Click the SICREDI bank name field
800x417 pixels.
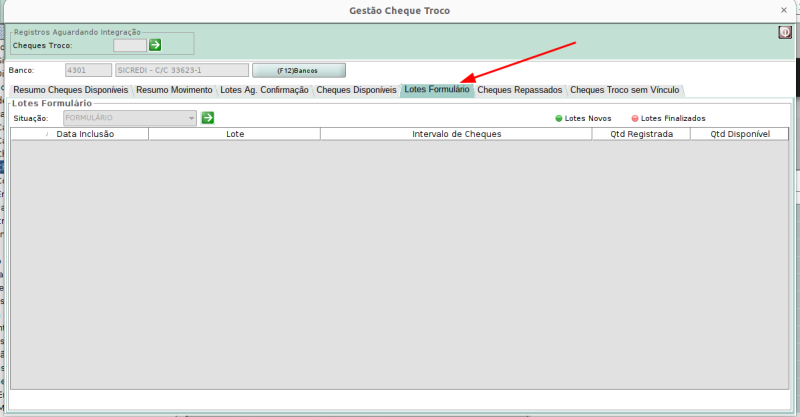tap(181, 71)
